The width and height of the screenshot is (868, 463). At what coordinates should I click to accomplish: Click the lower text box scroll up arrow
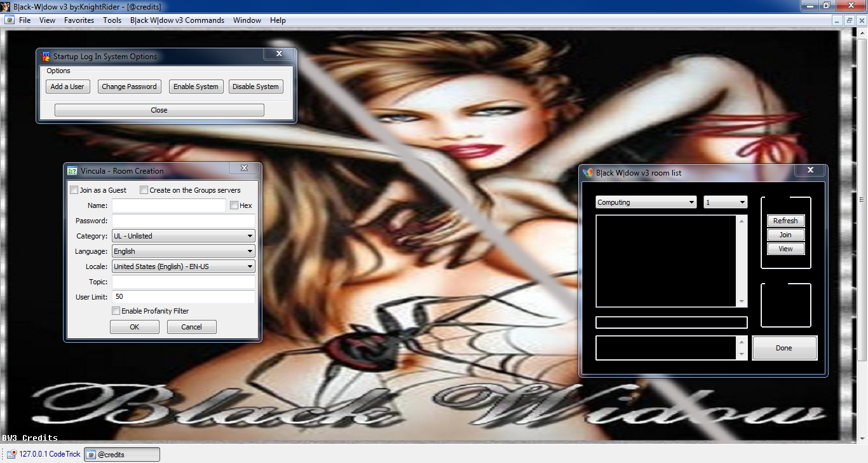(x=742, y=342)
